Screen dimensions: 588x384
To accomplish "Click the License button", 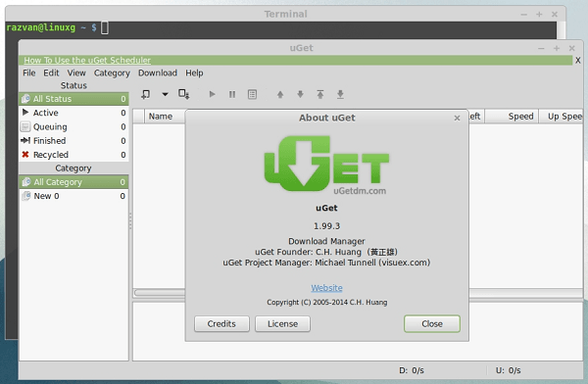I will (x=283, y=323).
